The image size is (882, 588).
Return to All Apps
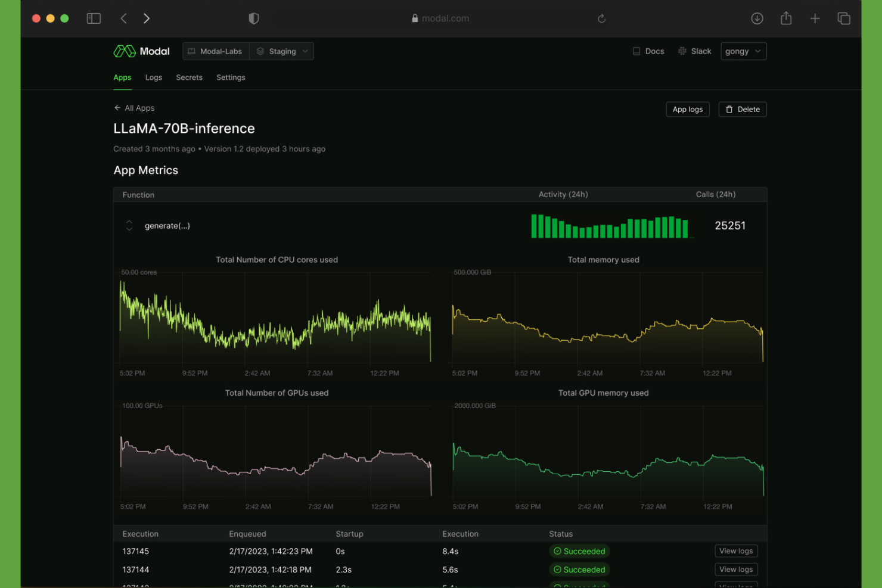coord(134,108)
